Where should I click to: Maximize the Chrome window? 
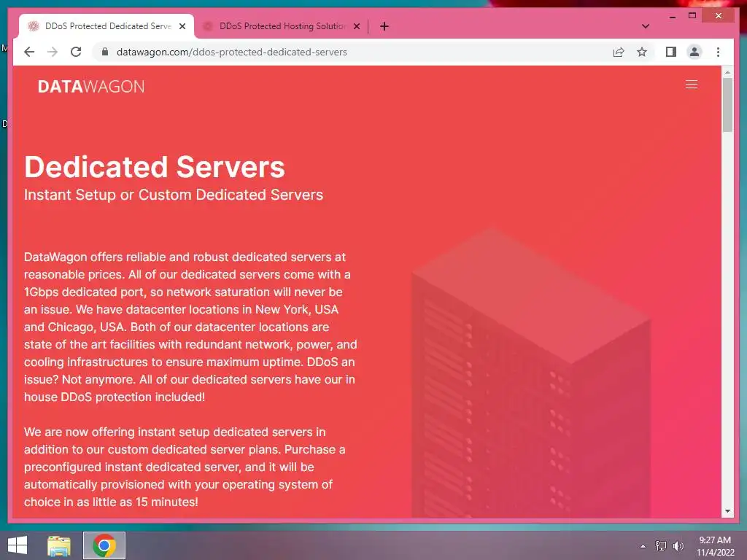(692, 16)
